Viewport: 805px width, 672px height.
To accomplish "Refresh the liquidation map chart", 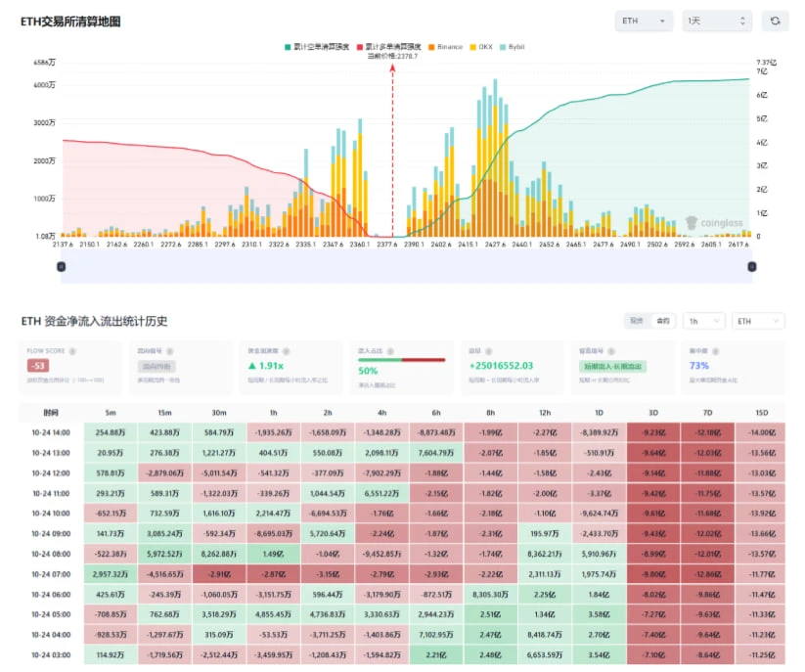I will coord(775,22).
